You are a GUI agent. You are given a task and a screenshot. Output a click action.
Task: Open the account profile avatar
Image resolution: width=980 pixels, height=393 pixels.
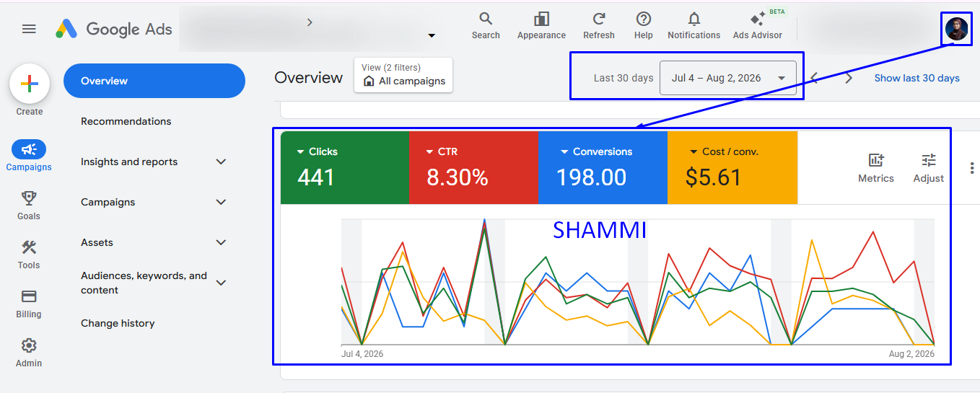pos(956,29)
